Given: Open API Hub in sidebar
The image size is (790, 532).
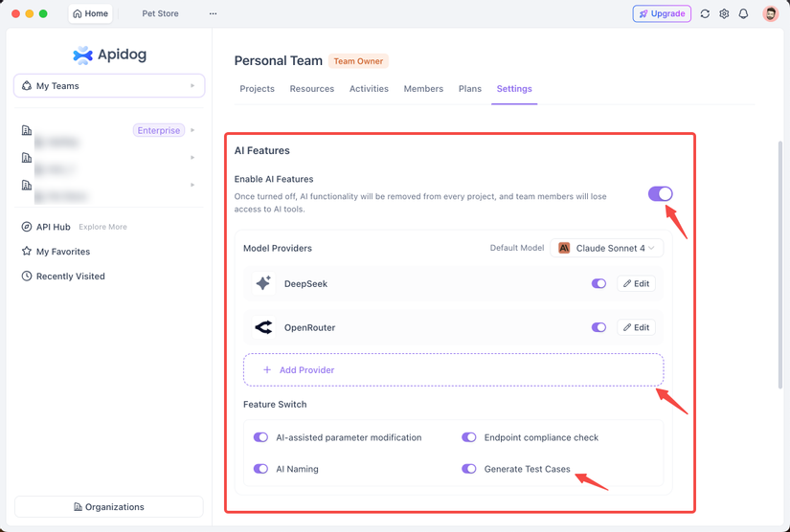Looking at the screenshot, I should tap(53, 227).
